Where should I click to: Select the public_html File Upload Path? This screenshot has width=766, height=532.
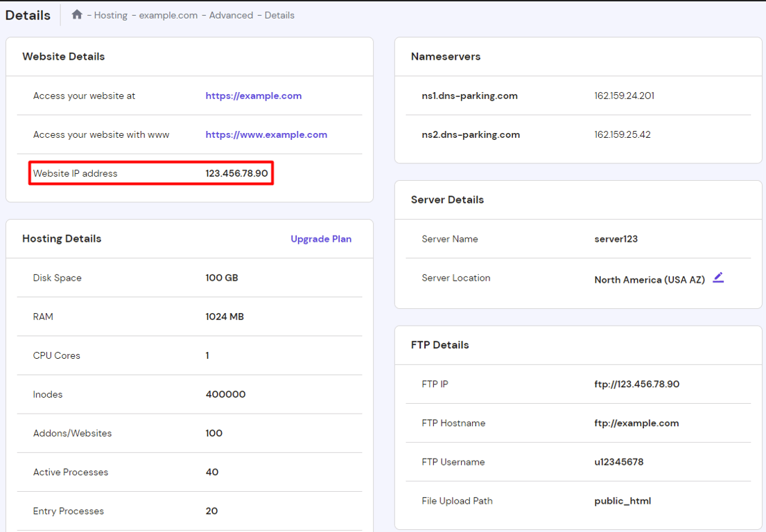point(623,500)
